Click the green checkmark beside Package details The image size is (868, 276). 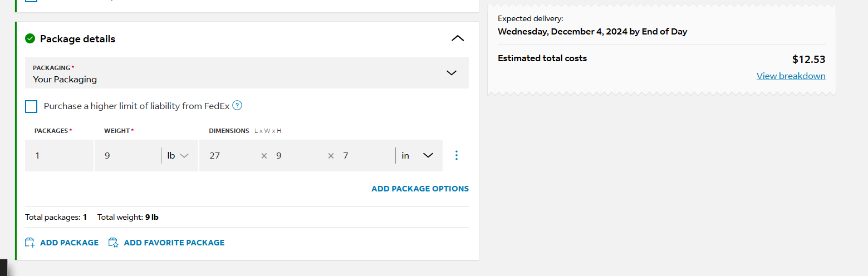(30, 39)
